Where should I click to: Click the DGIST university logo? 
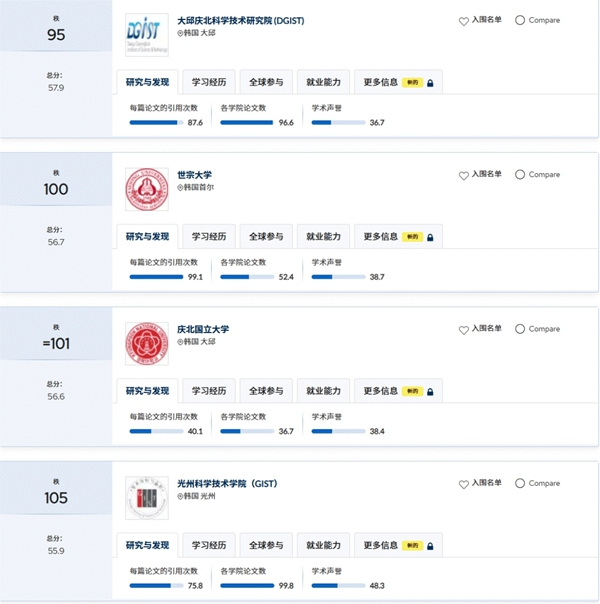147,35
